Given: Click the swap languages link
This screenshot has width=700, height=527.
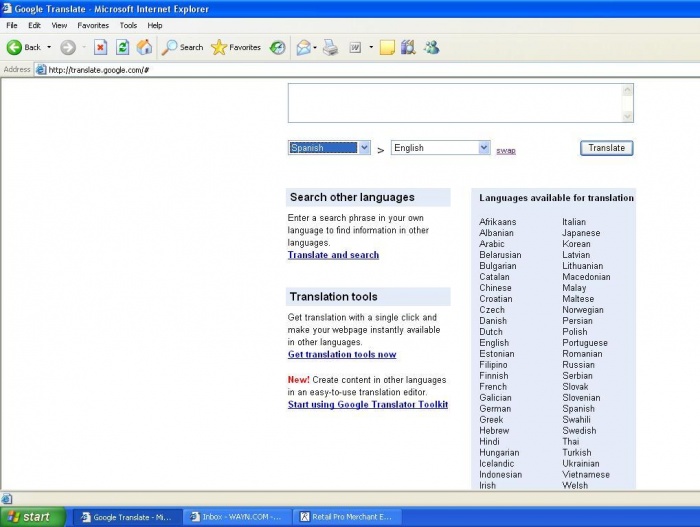Looking at the screenshot, I should [506, 151].
